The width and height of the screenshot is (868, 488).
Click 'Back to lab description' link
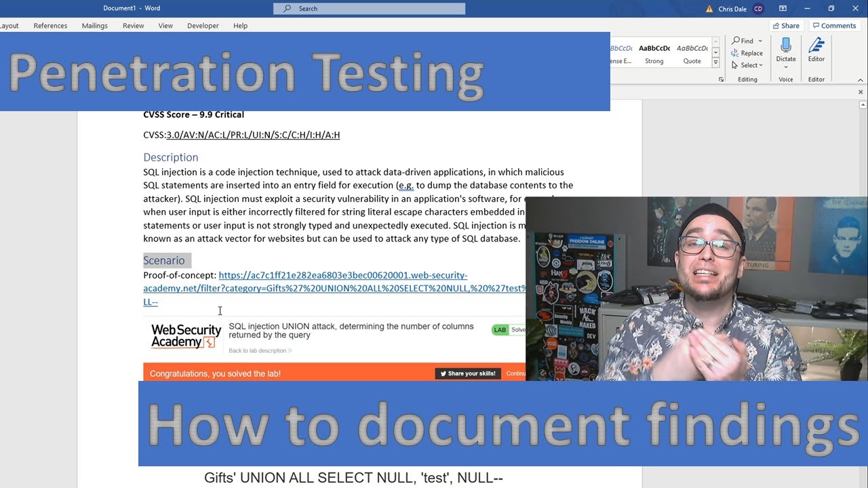[260, 350]
